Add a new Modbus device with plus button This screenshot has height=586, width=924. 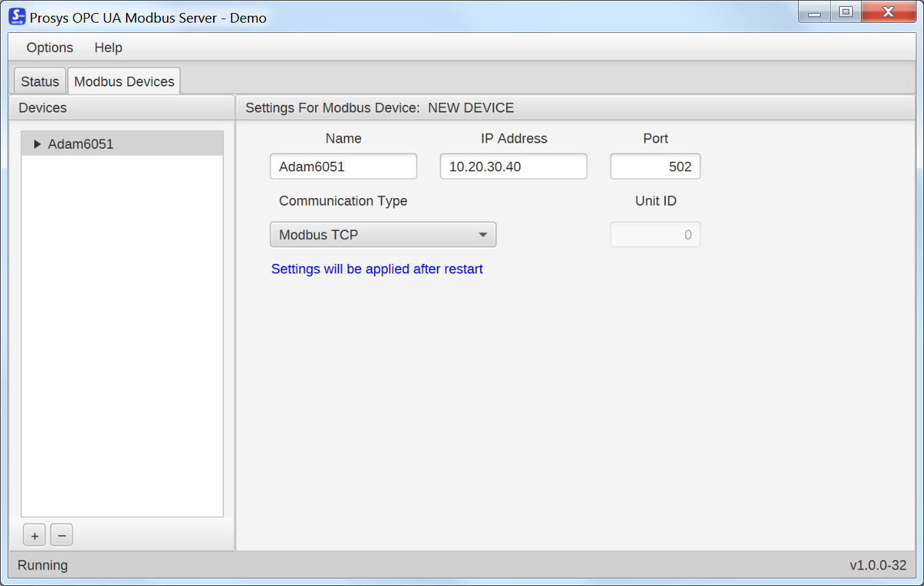tap(34, 535)
